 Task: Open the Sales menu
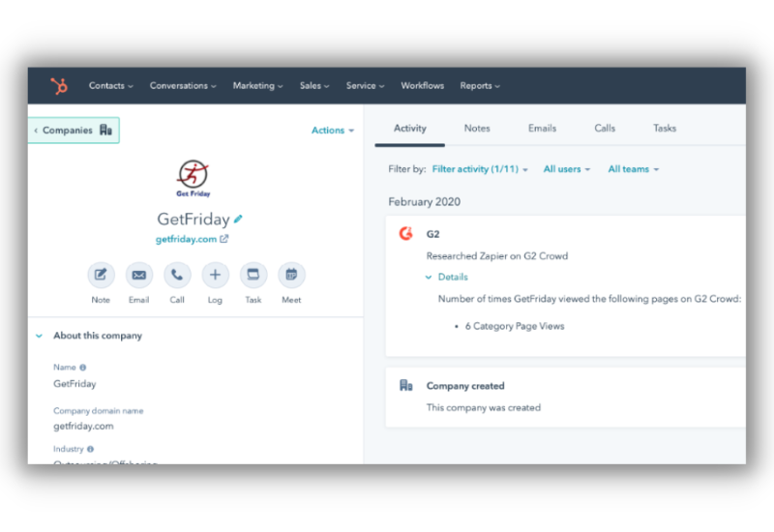click(314, 86)
